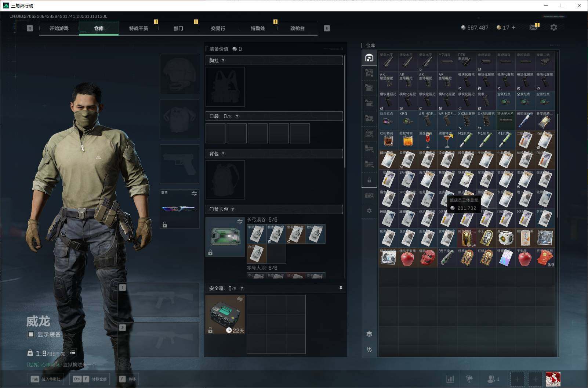Select the DTK muzzle brake item
The width and height of the screenshot is (588, 388).
[466, 61]
